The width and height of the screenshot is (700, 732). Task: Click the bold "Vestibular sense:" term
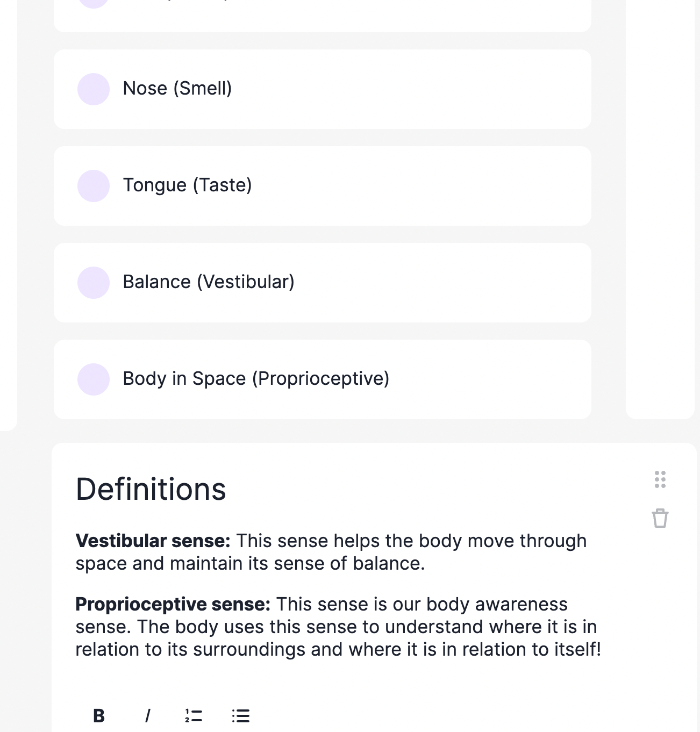[x=153, y=541]
